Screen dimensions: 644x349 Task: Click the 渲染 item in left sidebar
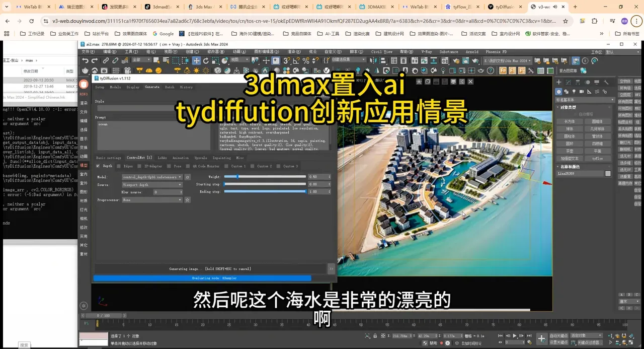(84, 103)
